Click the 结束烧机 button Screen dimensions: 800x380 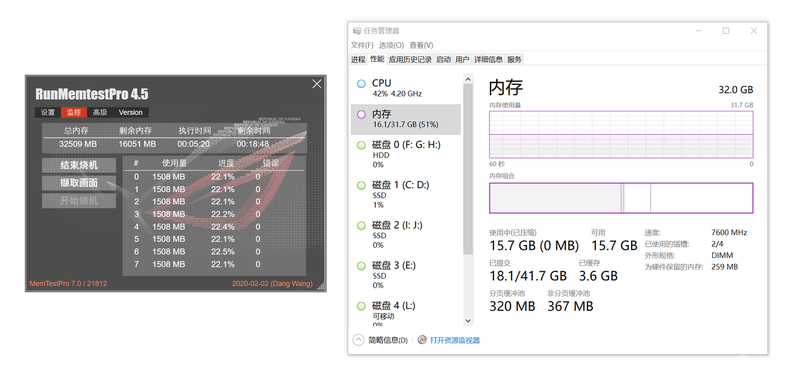tap(79, 165)
